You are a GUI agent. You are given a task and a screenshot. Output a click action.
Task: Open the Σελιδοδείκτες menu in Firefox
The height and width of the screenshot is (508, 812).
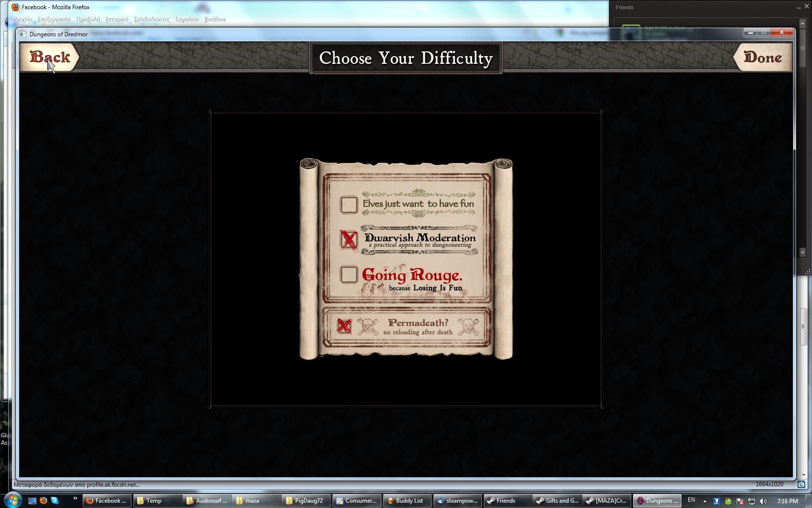152,19
